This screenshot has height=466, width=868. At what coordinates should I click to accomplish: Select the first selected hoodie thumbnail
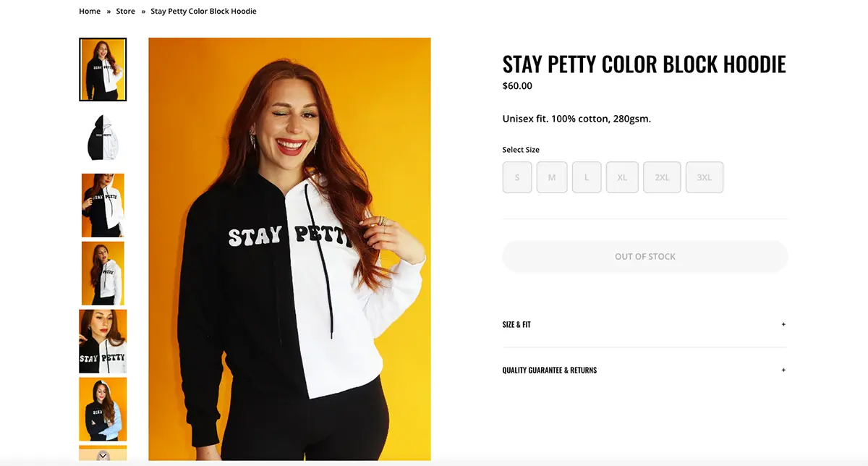103,69
